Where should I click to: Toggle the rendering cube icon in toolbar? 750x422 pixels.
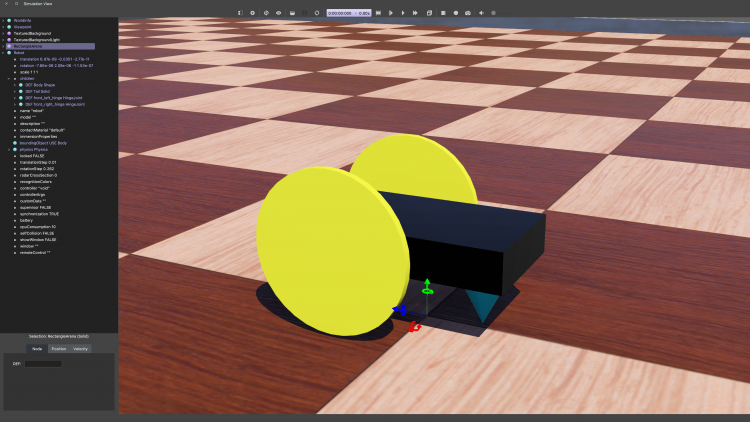[429, 13]
